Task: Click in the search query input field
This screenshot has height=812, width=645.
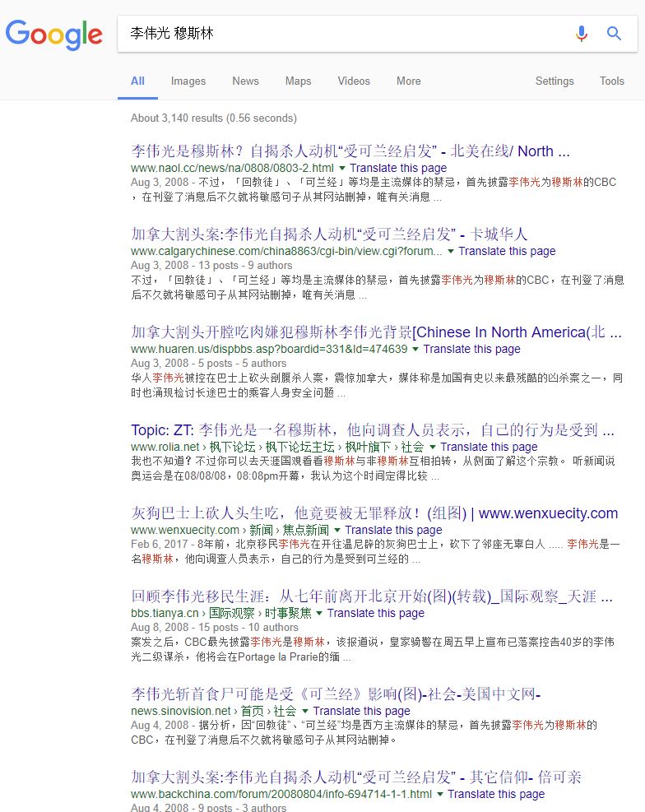Action: pyautogui.click(x=346, y=34)
